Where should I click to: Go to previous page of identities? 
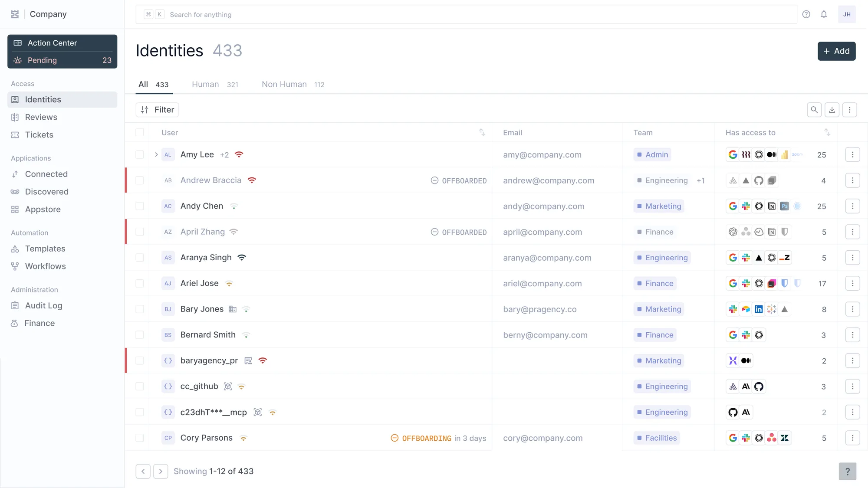pos(143,472)
